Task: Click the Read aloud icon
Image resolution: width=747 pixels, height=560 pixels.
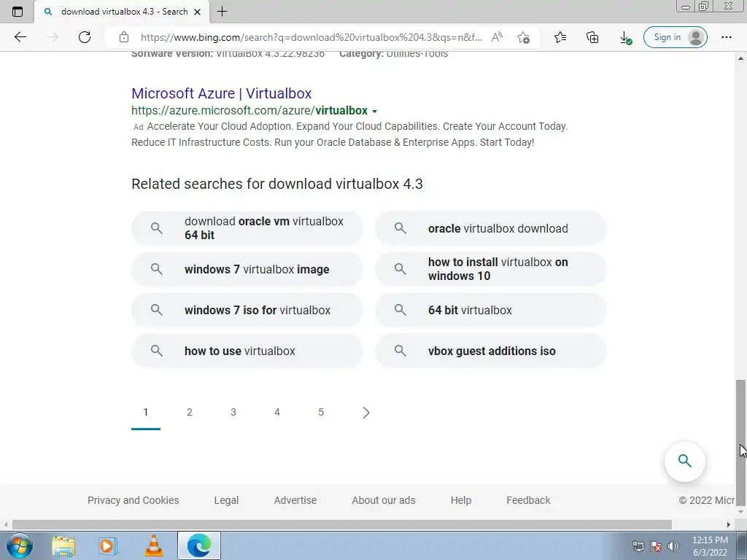Action: point(497,37)
